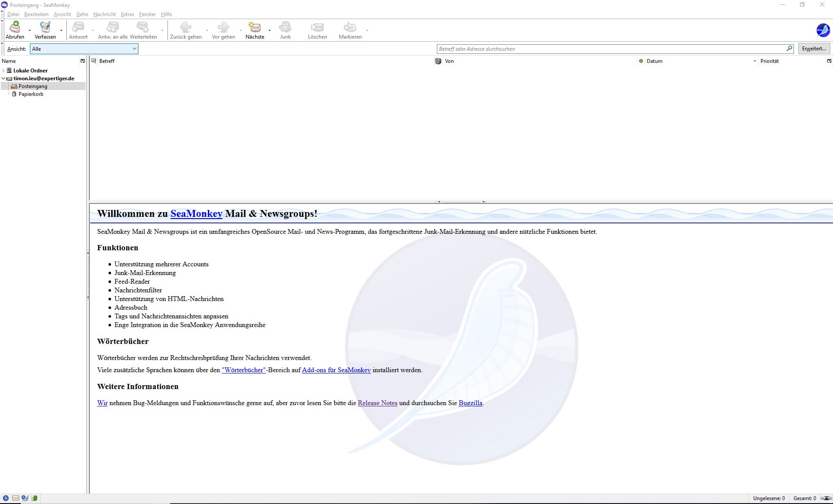
Task: Select the Papierkorb folder
Action: [x=31, y=94]
